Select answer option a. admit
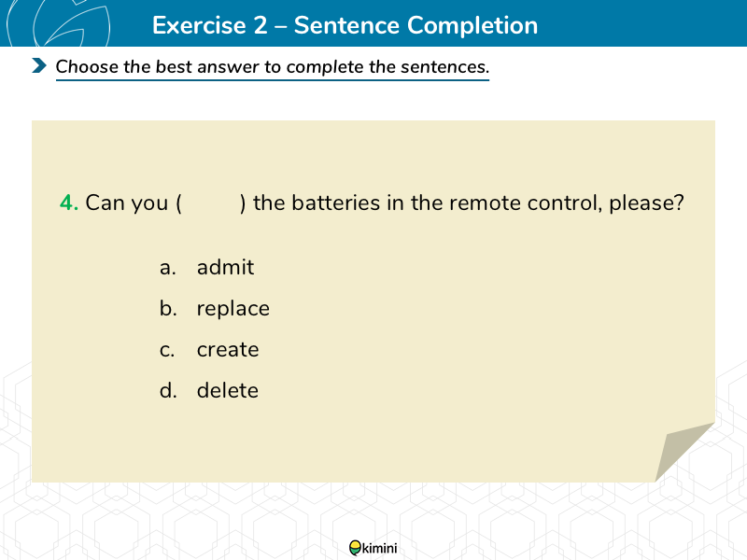 click(207, 267)
